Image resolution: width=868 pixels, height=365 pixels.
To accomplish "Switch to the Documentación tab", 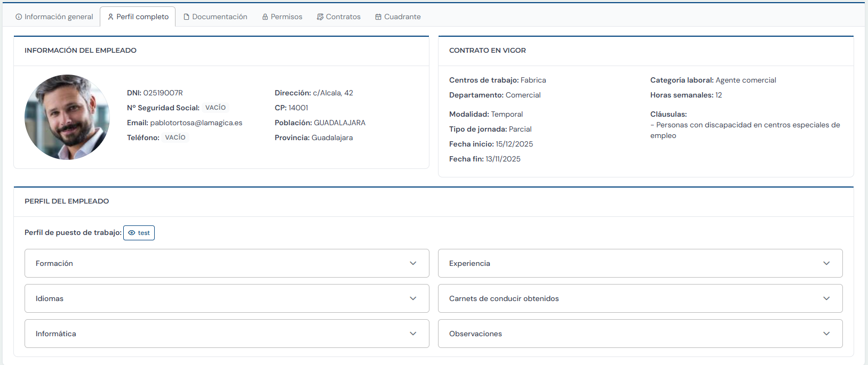I will 216,17.
